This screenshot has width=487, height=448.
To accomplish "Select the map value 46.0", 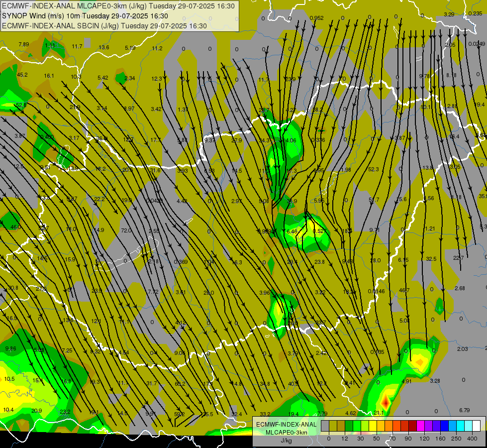I will [x=15, y=227].
